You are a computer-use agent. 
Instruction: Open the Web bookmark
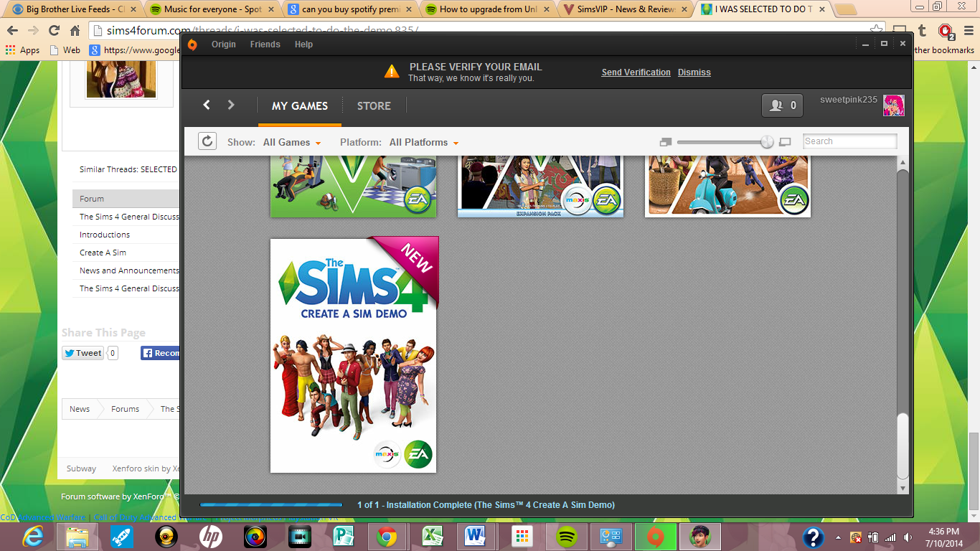point(65,50)
